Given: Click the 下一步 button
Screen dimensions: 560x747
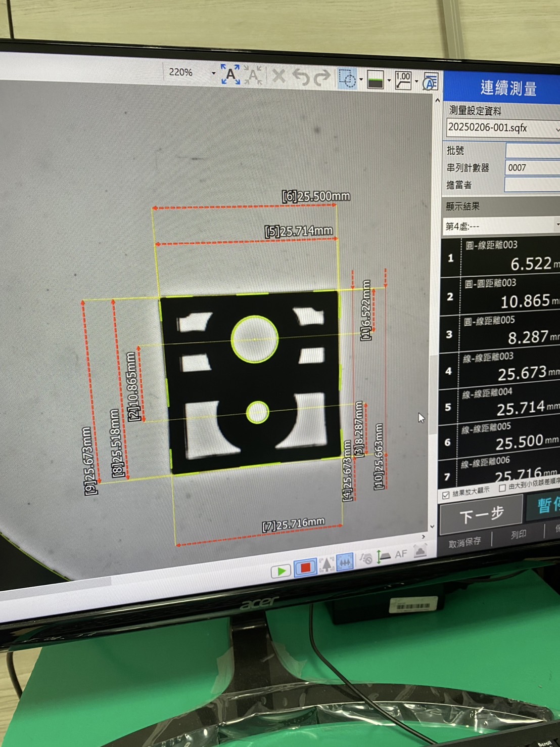Looking at the screenshot, I should point(481,515).
